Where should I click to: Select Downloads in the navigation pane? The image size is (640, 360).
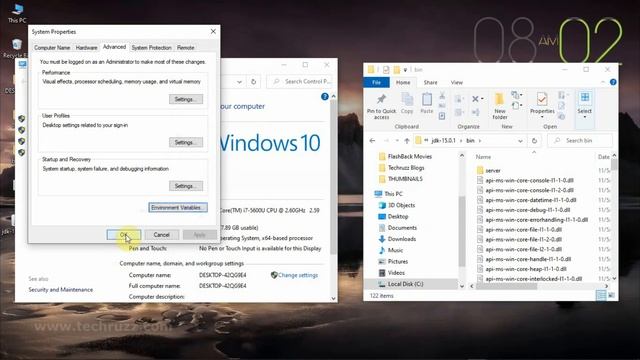tap(402, 239)
